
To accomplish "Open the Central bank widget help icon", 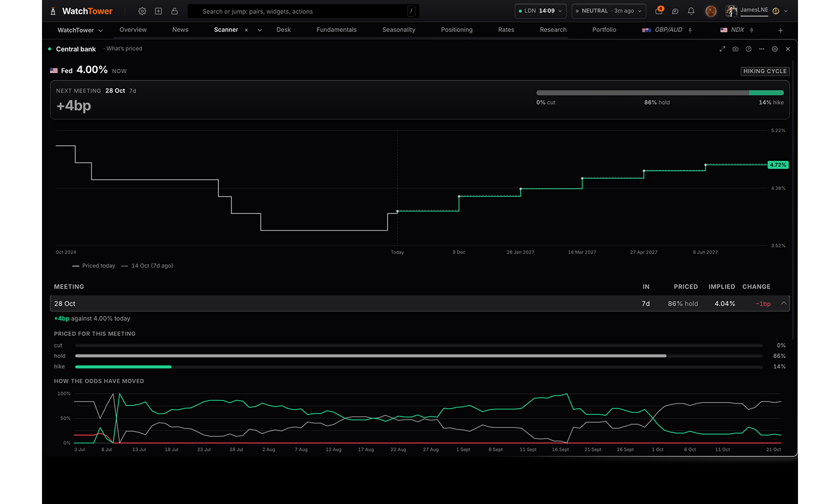I will [x=749, y=49].
